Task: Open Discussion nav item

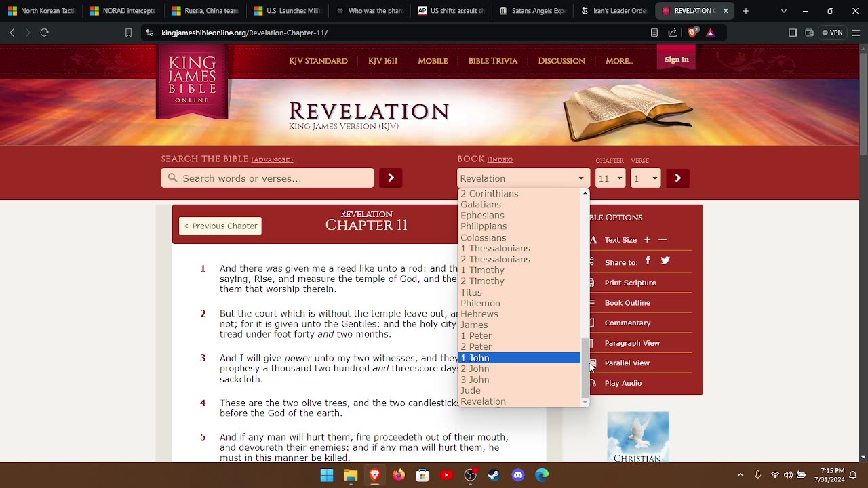Action: (x=561, y=61)
